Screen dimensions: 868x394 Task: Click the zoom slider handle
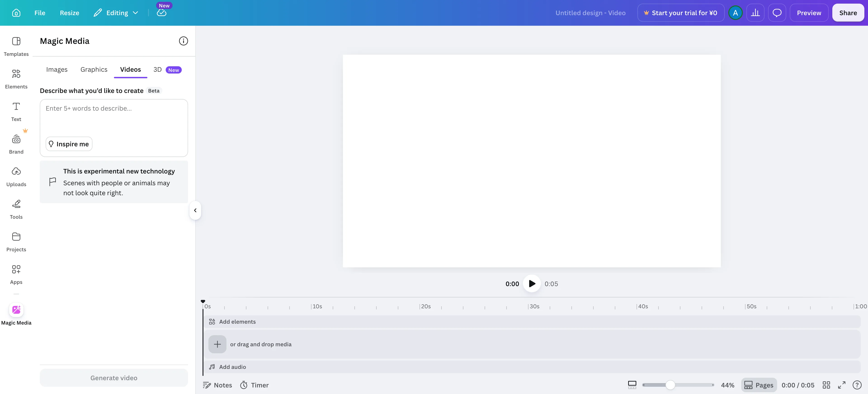pyautogui.click(x=670, y=385)
